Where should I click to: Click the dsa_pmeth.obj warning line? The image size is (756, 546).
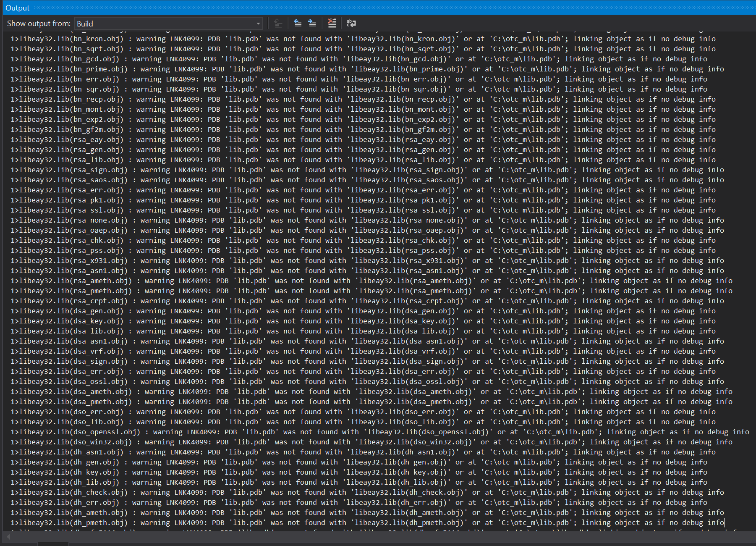371,402
